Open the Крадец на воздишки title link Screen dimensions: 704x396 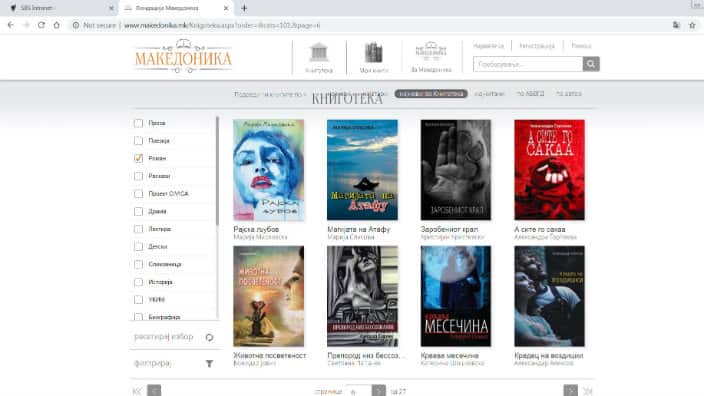[x=549, y=355]
